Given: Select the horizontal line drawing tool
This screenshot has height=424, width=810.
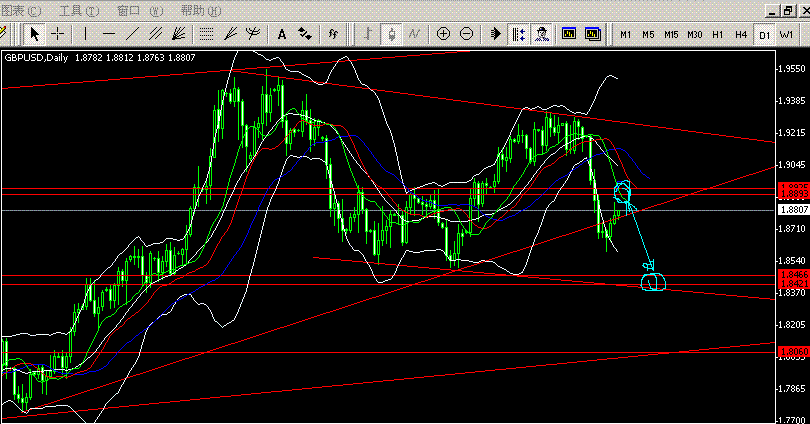Looking at the screenshot, I should pos(109,34).
